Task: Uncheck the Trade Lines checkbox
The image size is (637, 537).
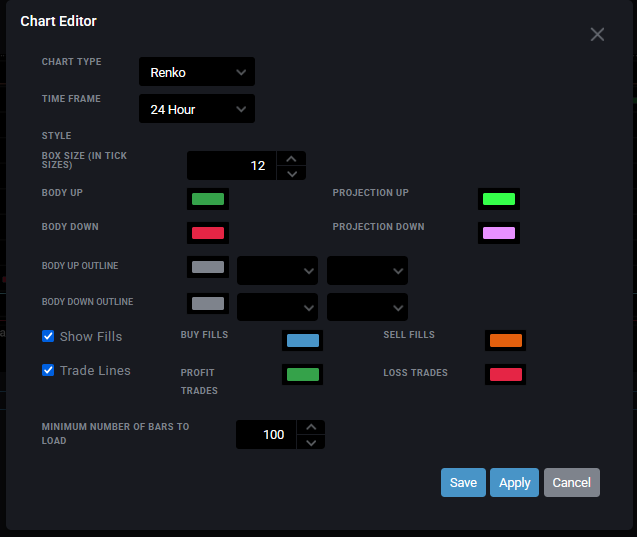Action: point(48,370)
